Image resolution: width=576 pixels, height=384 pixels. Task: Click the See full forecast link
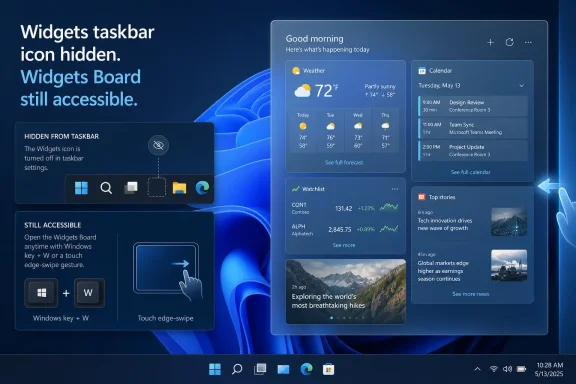click(x=344, y=162)
